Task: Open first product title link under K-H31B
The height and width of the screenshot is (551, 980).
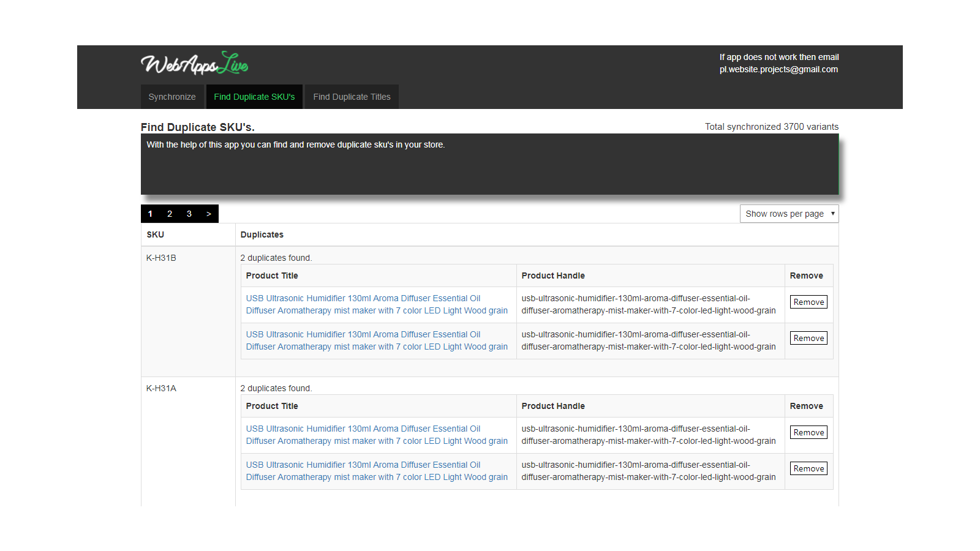Action: coord(376,304)
